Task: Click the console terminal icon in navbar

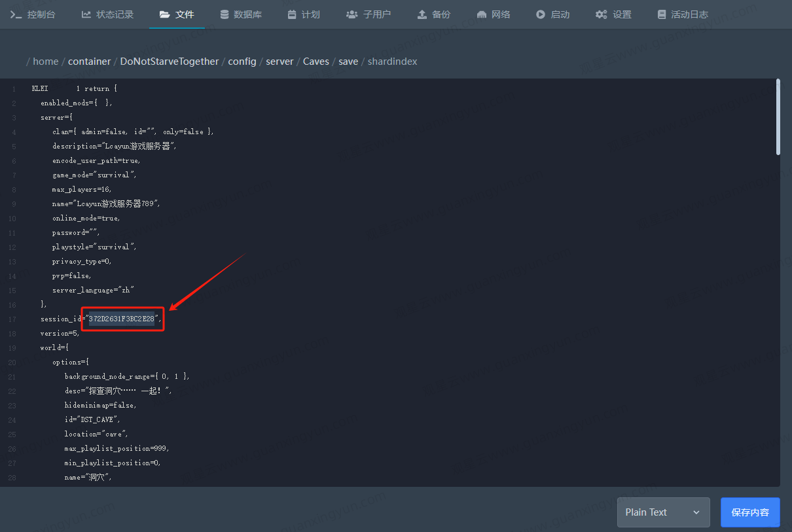Action: tap(16, 14)
